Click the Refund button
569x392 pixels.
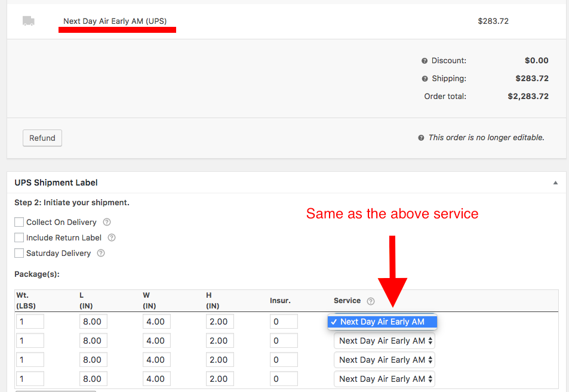pyautogui.click(x=42, y=138)
